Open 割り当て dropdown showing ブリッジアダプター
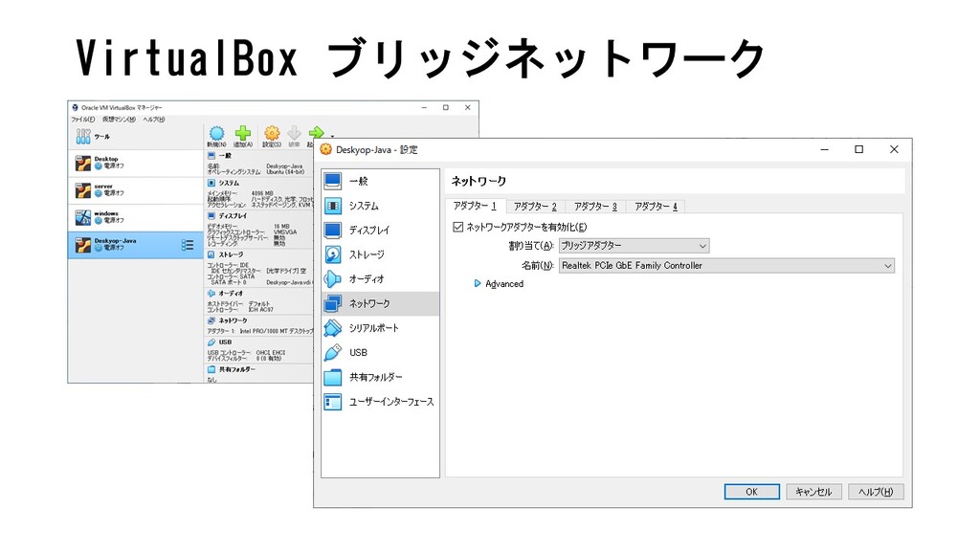Image resolution: width=980 pixels, height=551 pixels. click(x=634, y=246)
